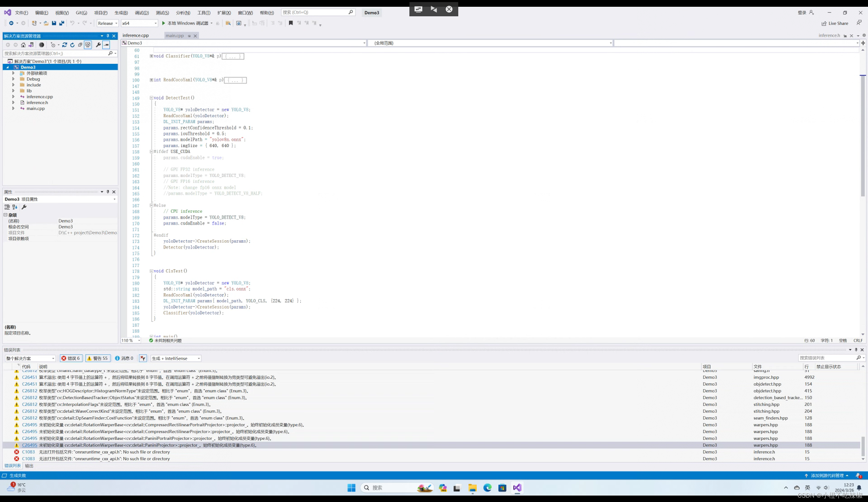Image resolution: width=868 pixels, height=502 pixels.
Task: Click the Save file icon
Action: pos(54,23)
